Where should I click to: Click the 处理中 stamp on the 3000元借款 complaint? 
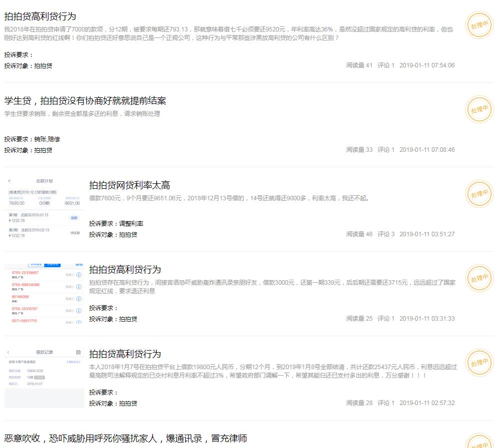[x=479, y=278]
